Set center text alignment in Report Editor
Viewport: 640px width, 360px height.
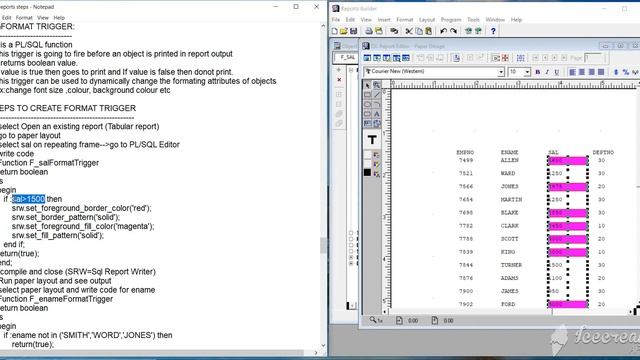[x=582, y=72]
